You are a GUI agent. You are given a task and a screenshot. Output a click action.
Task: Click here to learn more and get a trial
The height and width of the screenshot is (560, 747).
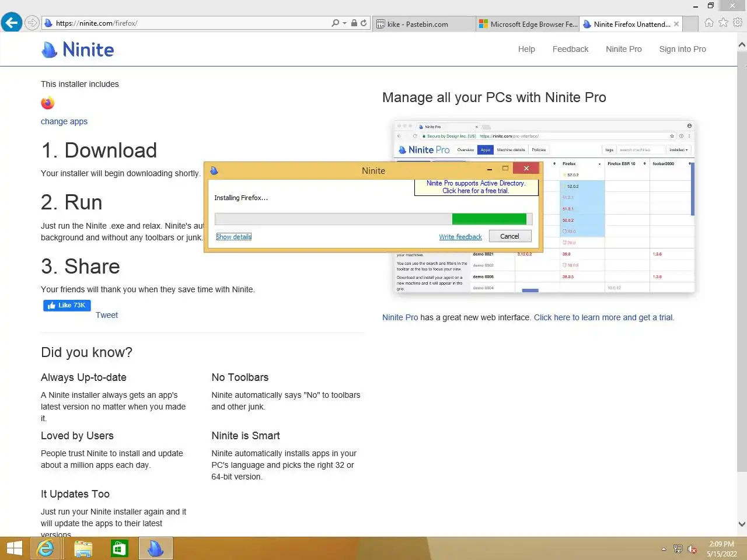tap(603, 317)
